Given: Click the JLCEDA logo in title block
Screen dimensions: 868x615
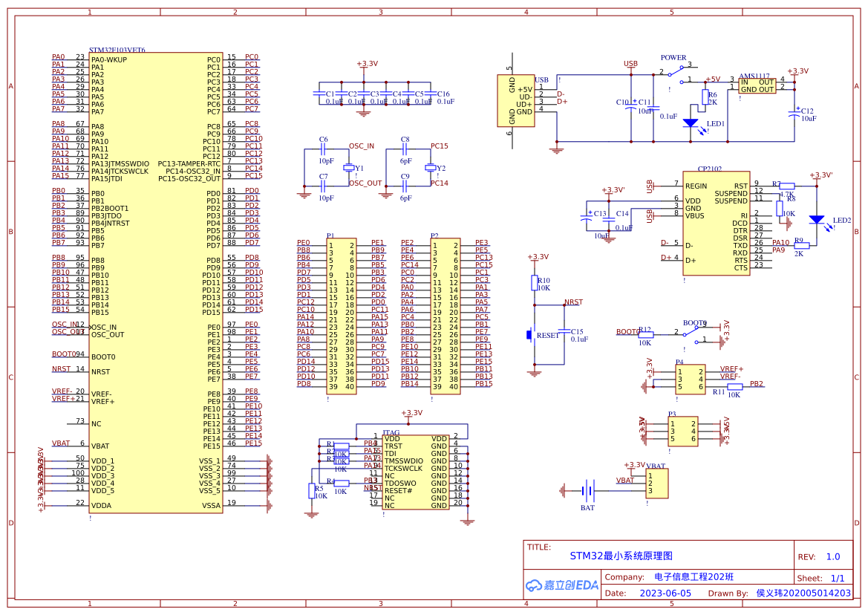Looking at the screenshot, I should (562, 585).
